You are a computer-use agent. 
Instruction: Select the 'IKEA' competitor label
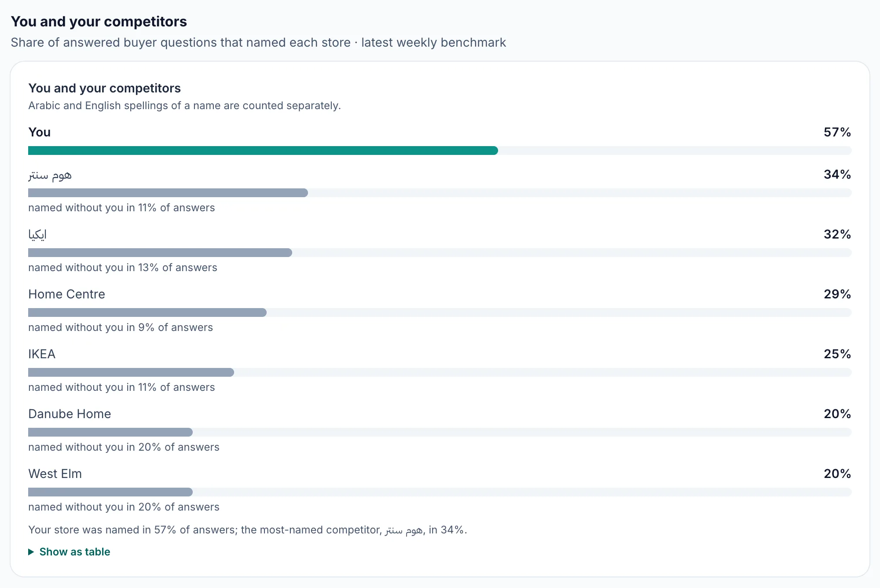42,354
